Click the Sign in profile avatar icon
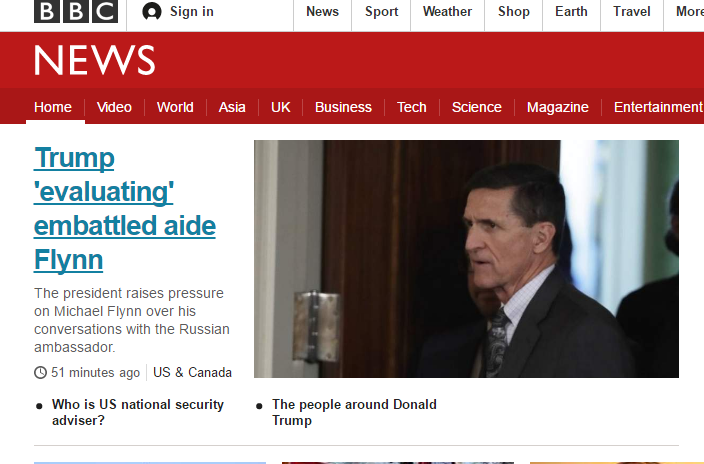Viewport: 704px width, 464px height. (x=152, y=11)
